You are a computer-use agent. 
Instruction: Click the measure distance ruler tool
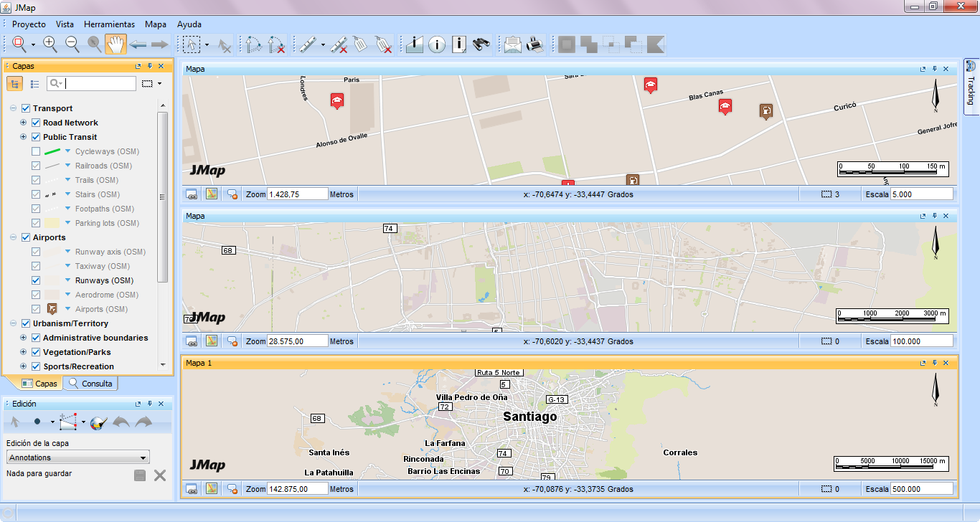(x=307, y=44)
